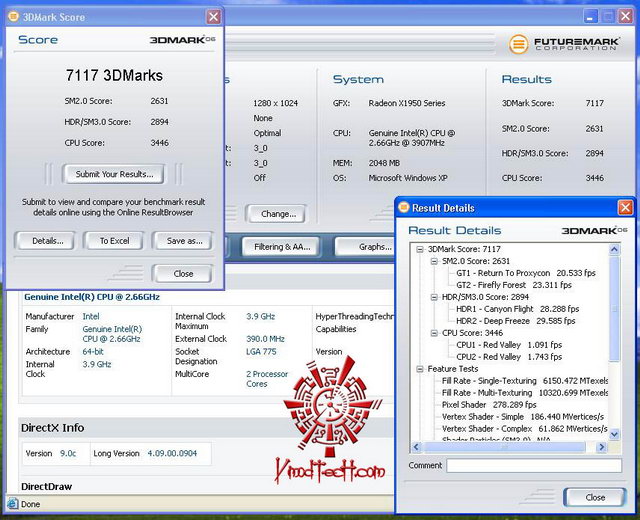
Task: Click the Change settings button
Action: 276,214
